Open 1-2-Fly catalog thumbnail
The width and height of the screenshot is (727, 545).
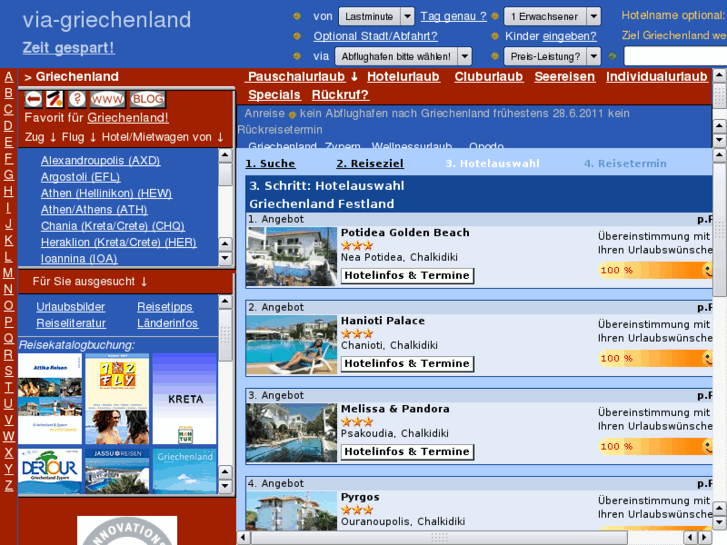coord(117,398)
